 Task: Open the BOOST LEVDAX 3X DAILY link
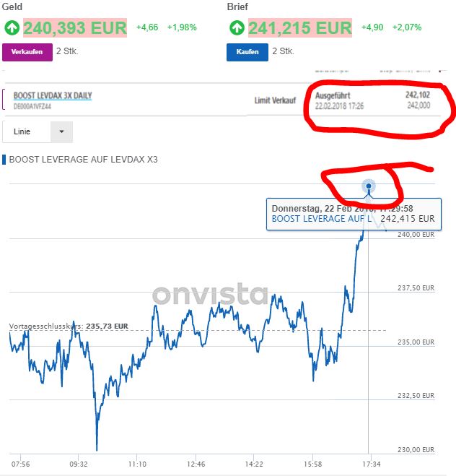tap(53, 95)
